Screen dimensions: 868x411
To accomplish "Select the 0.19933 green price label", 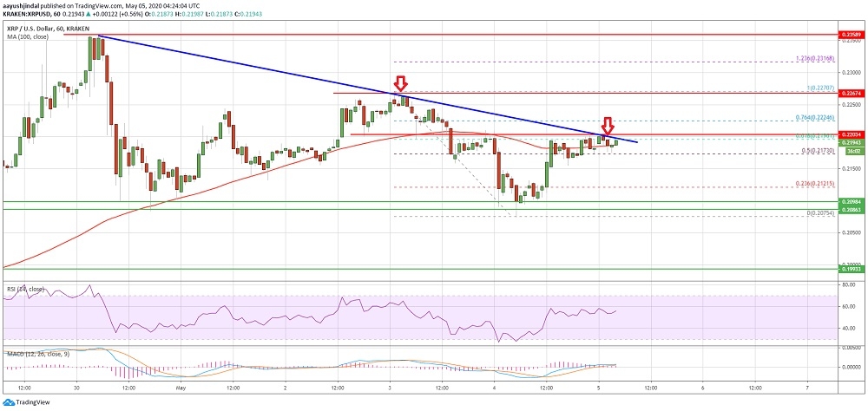I will tap(852, 270).
